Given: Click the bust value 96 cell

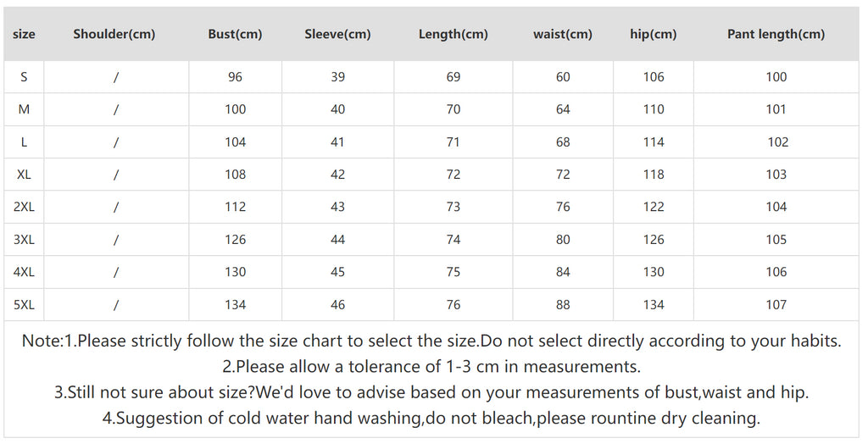Looking at the screenshot, I should coord(235,77).
